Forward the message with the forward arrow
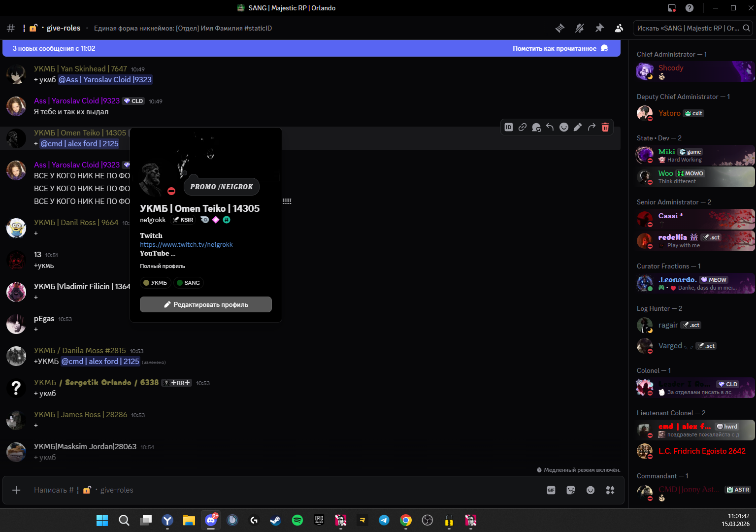This screenshot has width=756, height=532. 592,127
